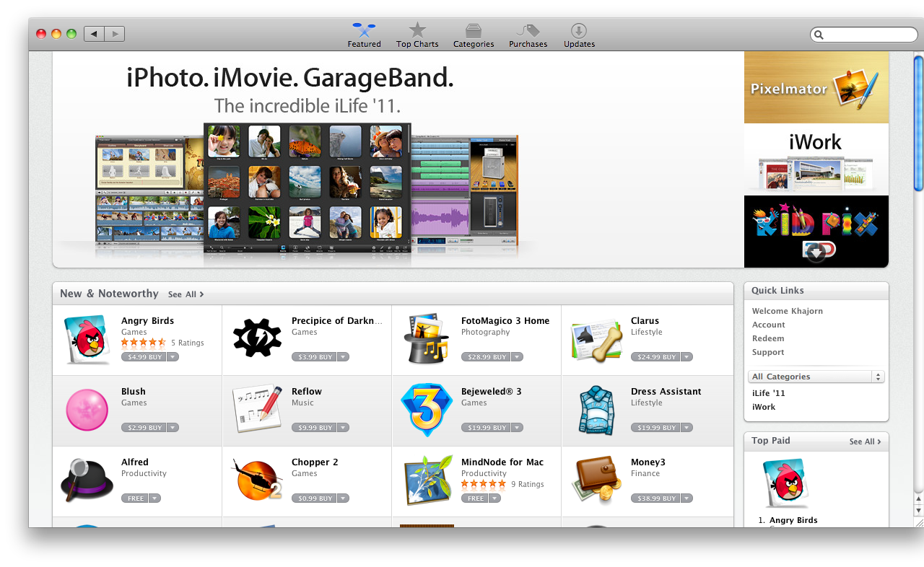The height and width of the screenshot is (567, 924).
Task: Go back with the left arrow button
Action: point(94,34)
